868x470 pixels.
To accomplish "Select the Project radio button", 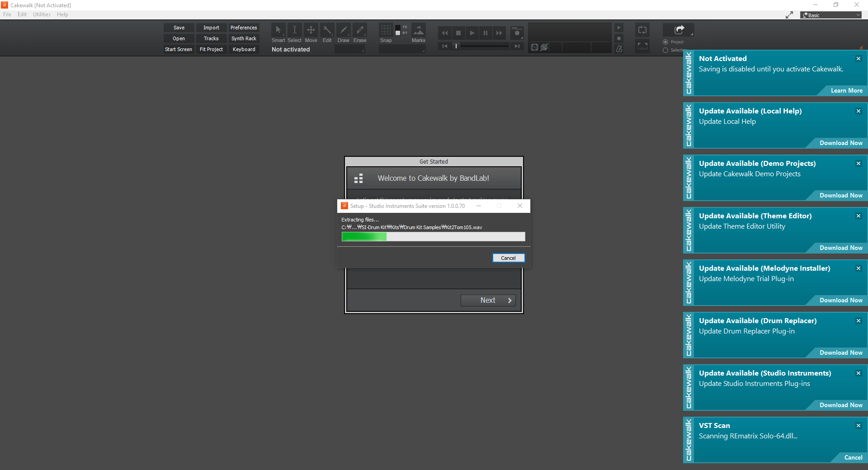I will pyautogui.click(x=665, y=42).
